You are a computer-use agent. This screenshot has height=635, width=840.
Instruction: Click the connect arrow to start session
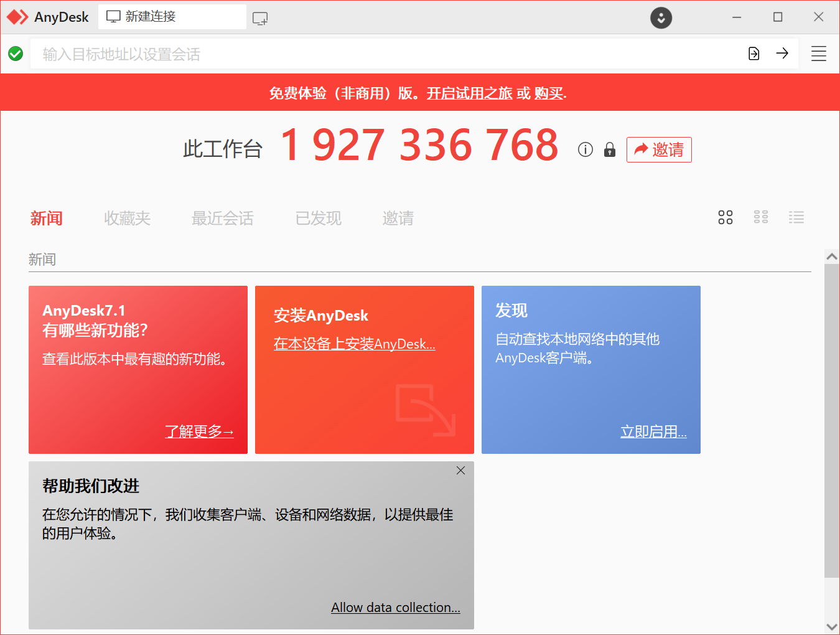pos(782,54)
